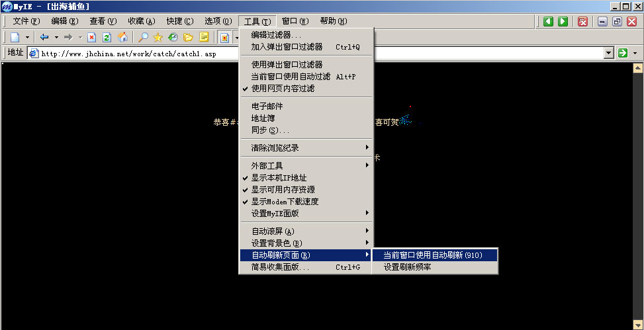Click the yellow folders toolbar icon
Screen dimensions: 644x330
(x=188, y=37)
